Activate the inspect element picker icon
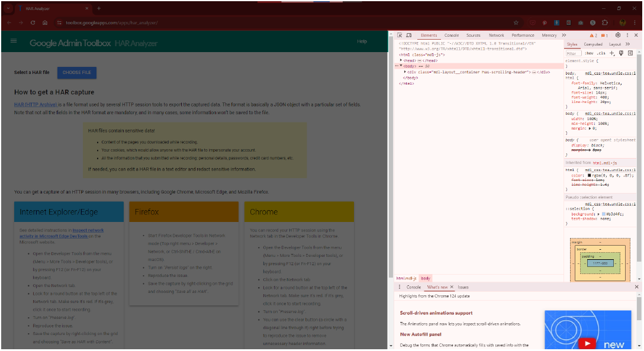The height and width of the screenshot is (351, 644). click(400, 36)
